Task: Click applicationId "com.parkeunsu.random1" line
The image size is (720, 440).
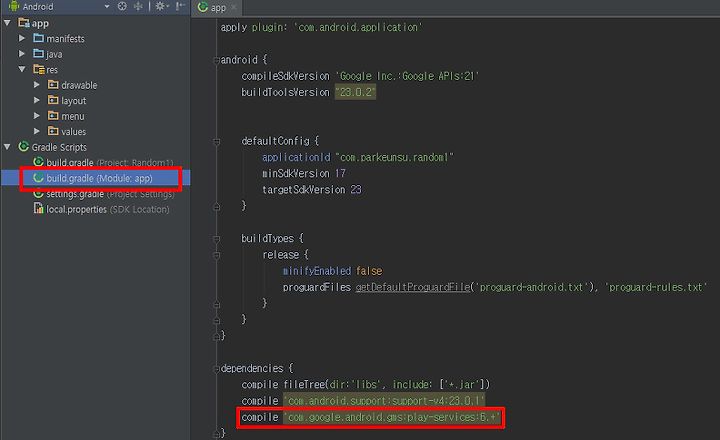Action: click(x=357, y=158)
